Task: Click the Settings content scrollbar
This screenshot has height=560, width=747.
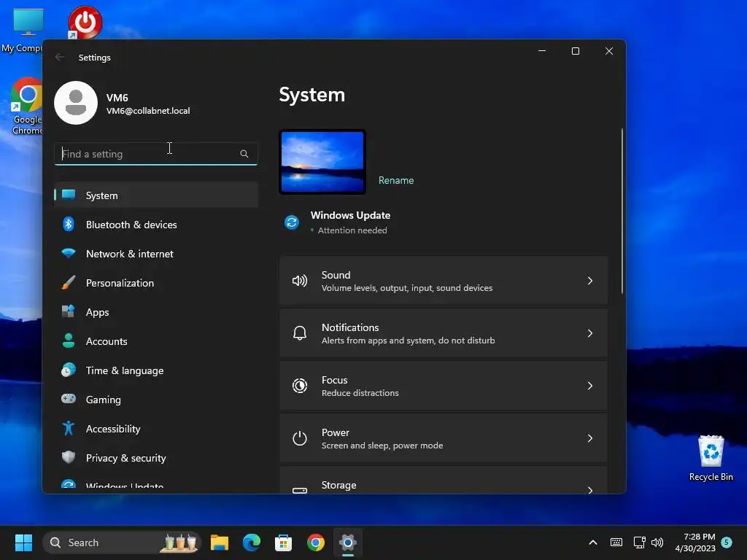Action: click(622, 211)
